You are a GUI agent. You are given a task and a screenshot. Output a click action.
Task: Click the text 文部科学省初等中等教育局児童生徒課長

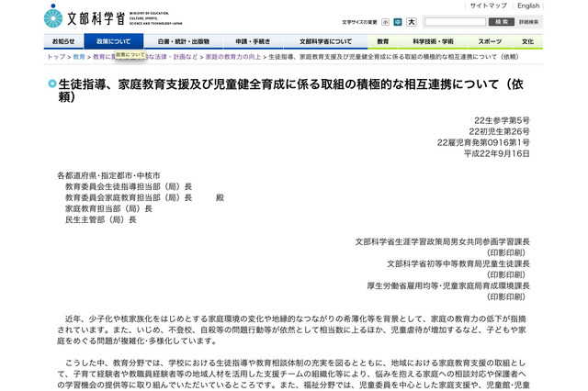pos(458,264)
